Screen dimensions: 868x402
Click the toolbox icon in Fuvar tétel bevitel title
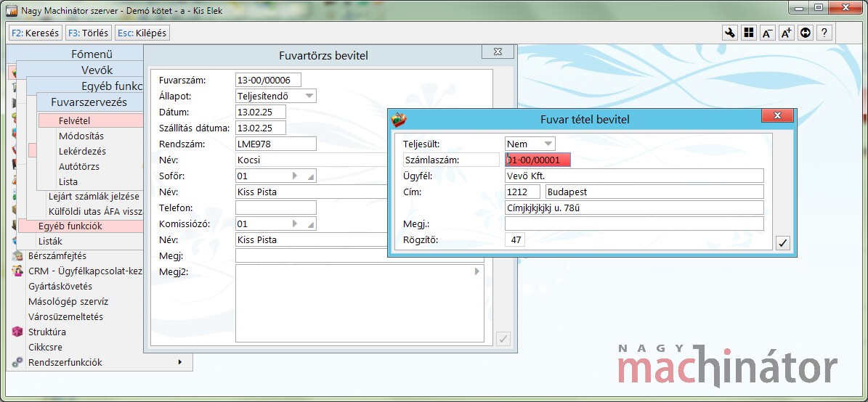(399, 119)
